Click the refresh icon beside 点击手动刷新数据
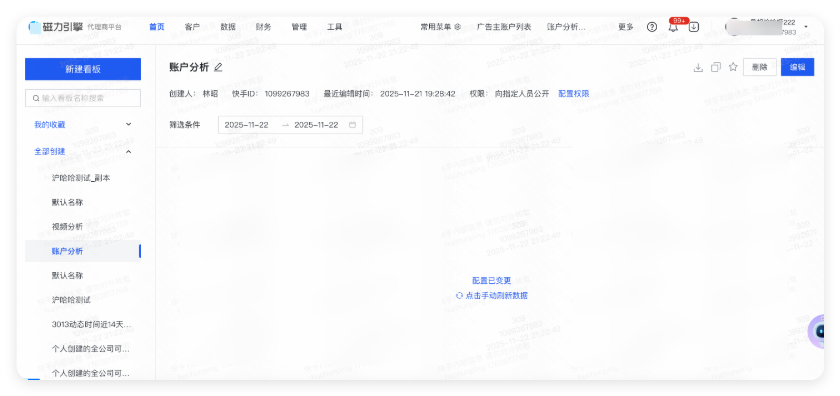 [x=459, y=295]
